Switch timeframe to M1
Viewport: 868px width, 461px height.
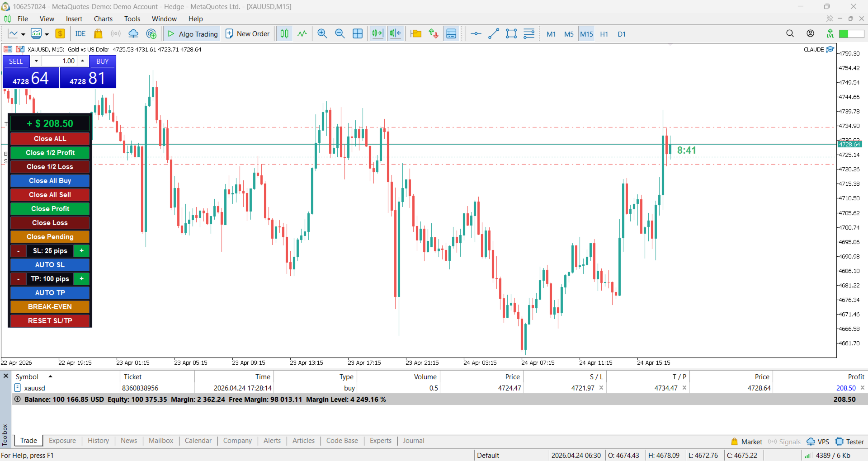pos(551,34)
